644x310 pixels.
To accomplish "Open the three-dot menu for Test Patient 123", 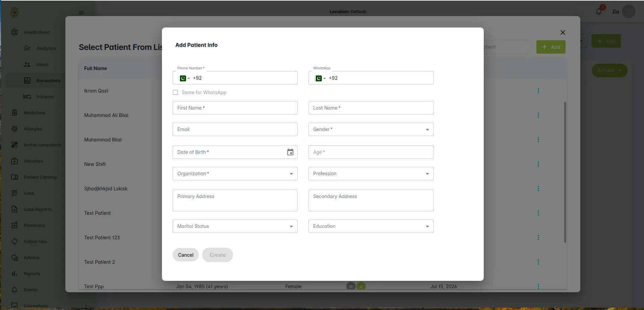I will 538,238.
